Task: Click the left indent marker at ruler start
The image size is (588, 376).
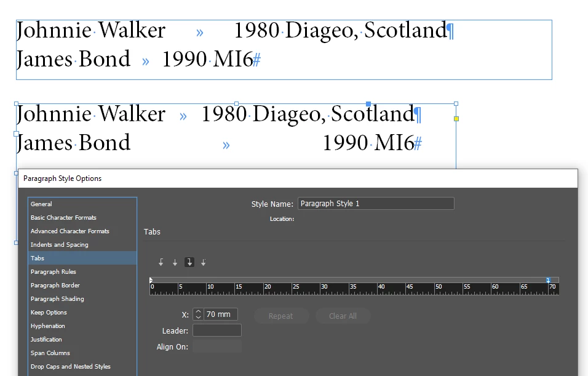Action: [x=151, y=280]
